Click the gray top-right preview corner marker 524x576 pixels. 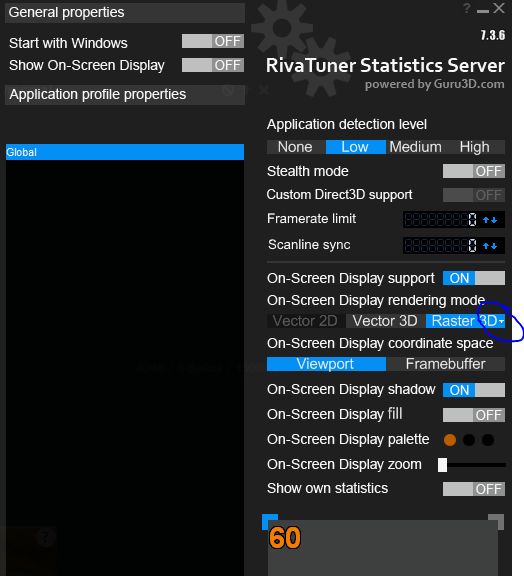(x=496, y=521)
